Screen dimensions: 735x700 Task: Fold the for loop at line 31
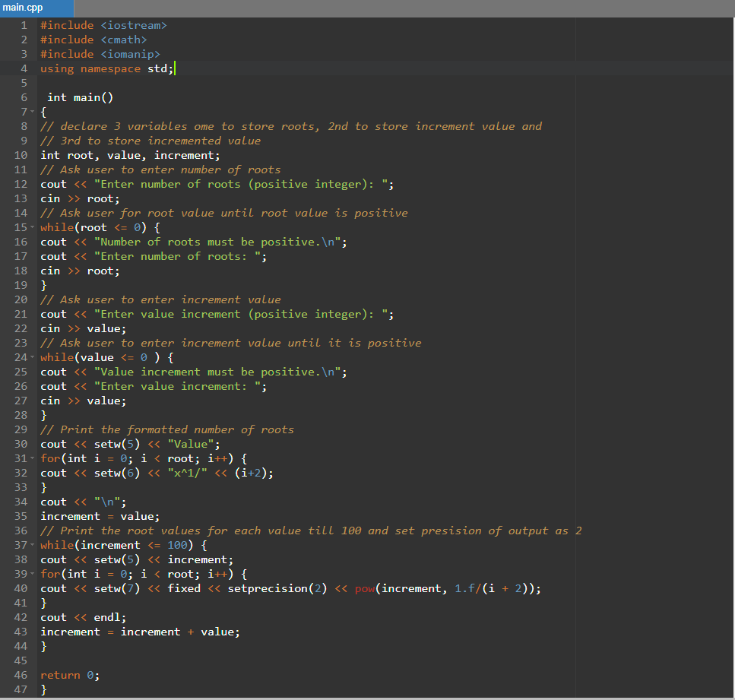pyautogui.click(x=33, y=458)
